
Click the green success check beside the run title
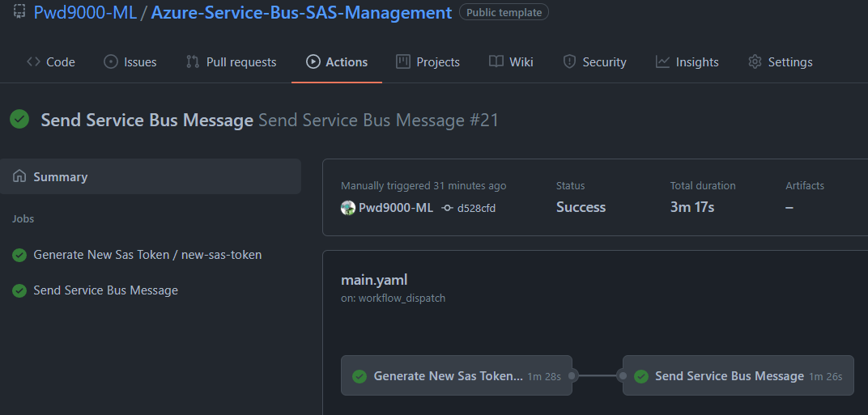pos(19,120)
